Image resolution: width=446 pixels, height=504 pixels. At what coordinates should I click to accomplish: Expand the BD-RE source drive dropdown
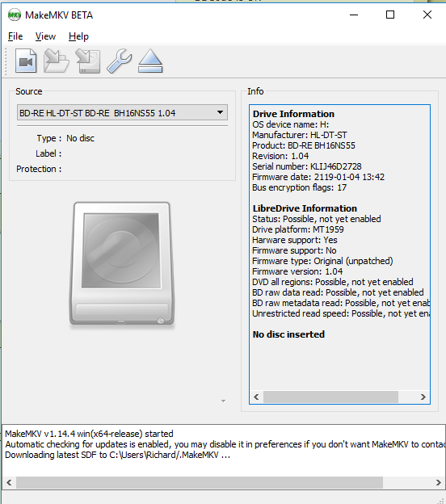pos(122,112)
